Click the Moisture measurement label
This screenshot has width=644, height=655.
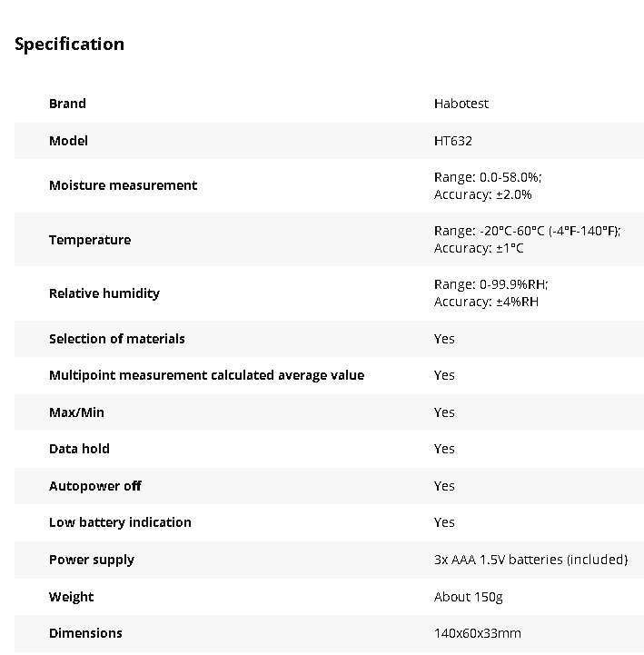(123, 185)
